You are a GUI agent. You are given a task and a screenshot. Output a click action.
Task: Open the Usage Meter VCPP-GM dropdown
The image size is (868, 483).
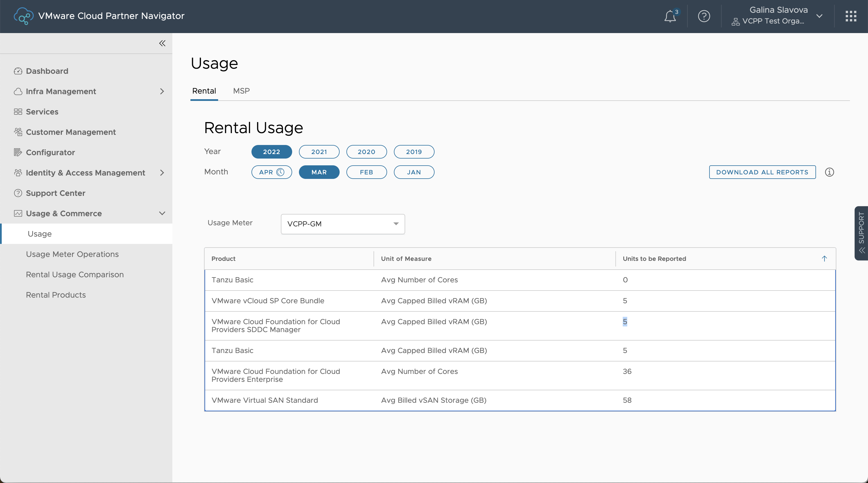tap(343, 224)
